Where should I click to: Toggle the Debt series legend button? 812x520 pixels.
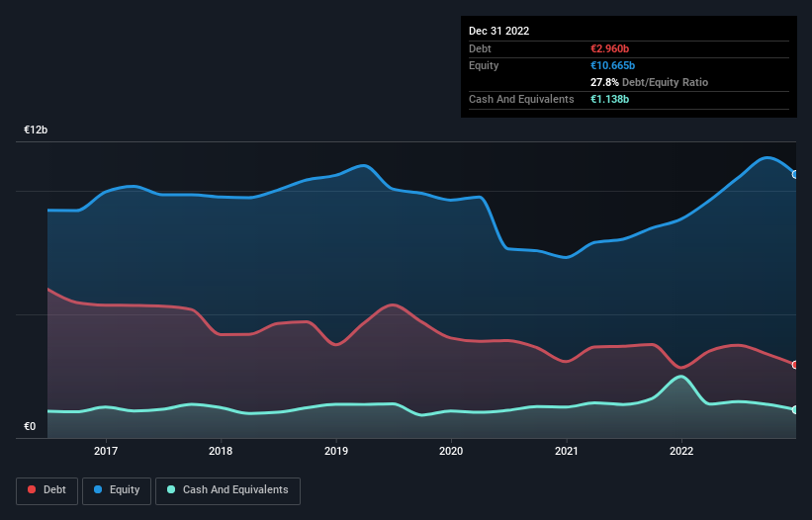[x=47, y=490]
